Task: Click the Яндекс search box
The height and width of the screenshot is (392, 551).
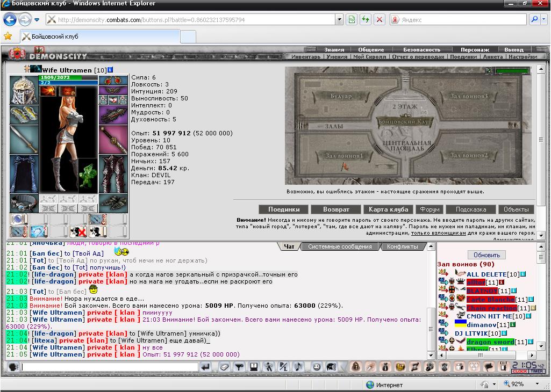Action: click(x=458, y=20)
